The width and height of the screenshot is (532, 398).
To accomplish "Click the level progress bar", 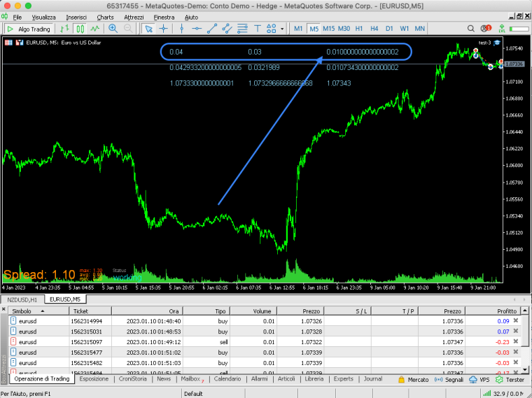I will 519,29.
